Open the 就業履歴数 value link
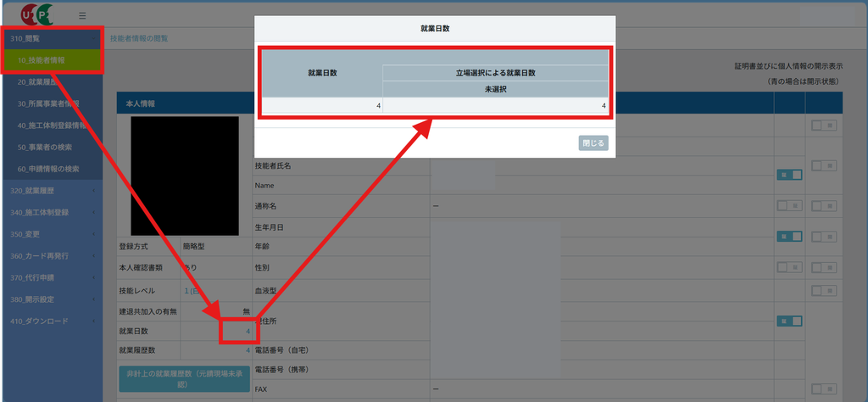 (248, 350)
